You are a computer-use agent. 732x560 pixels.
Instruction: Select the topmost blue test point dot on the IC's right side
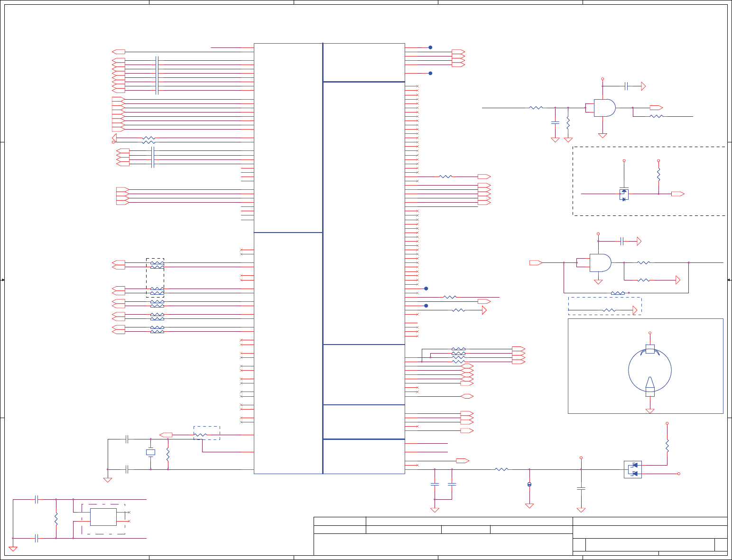tap(430, 47)
